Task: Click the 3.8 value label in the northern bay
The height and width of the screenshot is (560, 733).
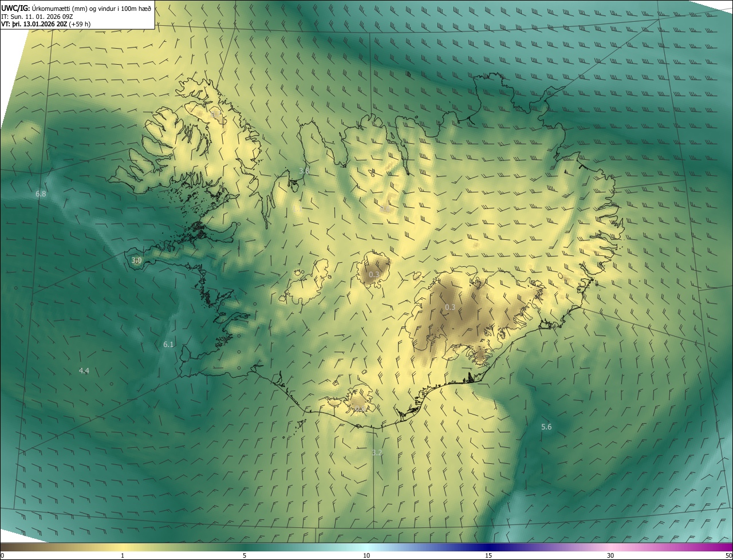Action: coord(304,171)
